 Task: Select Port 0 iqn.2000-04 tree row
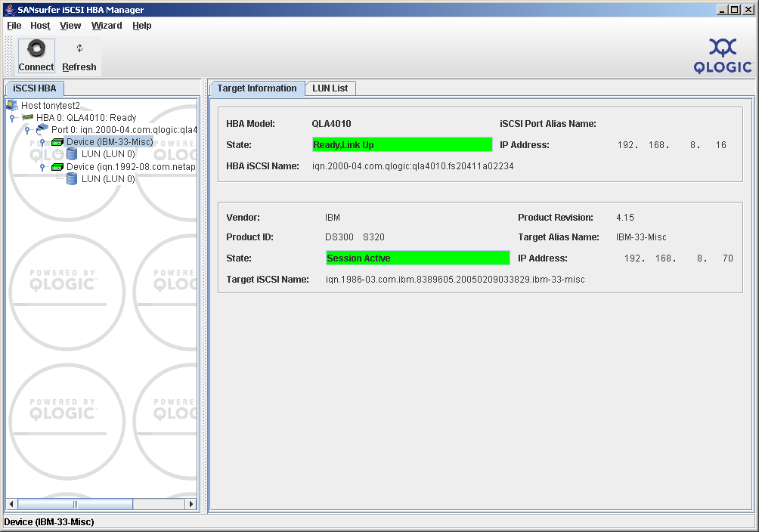coord(124,130)
